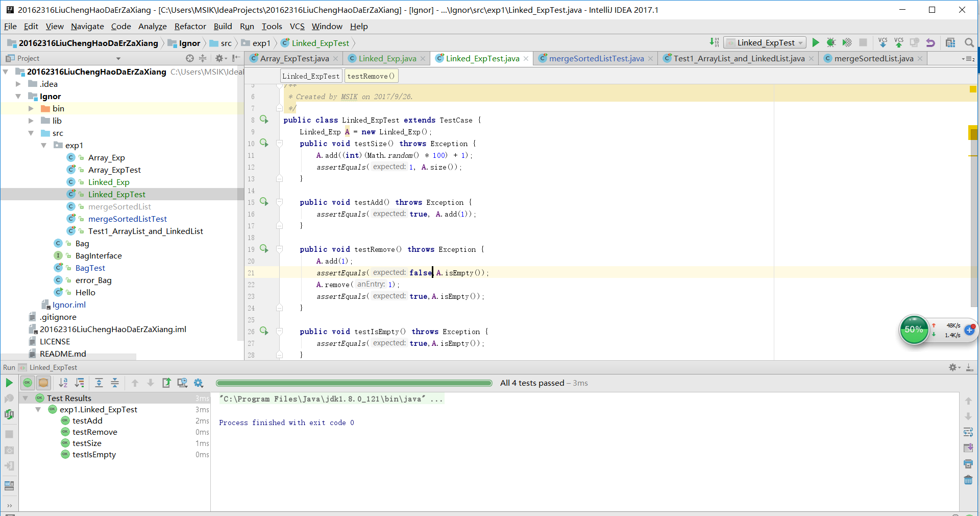Click run gutter icon next to testRemove
This screenshot has width=980, height=516.
[264, 249]
